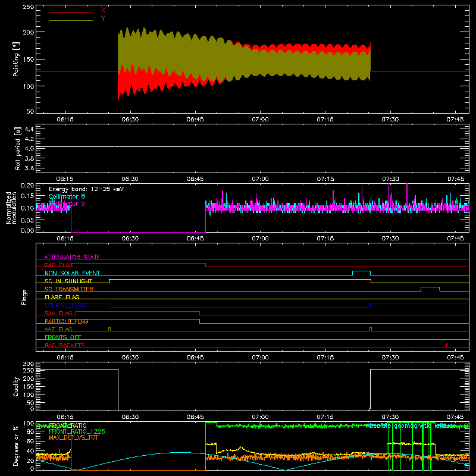Click the 07:00 time label under Pointing plot
The height and width of the screenshot is (476, 476).
[260, 120]
